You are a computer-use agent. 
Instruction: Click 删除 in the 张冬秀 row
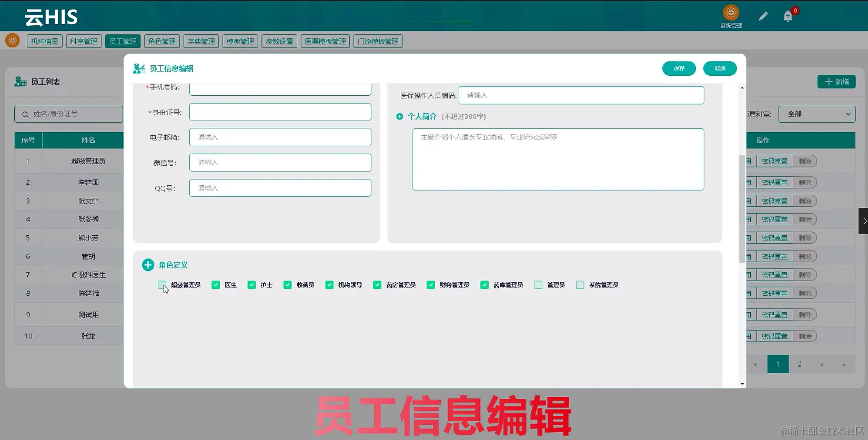pos(805,219)
